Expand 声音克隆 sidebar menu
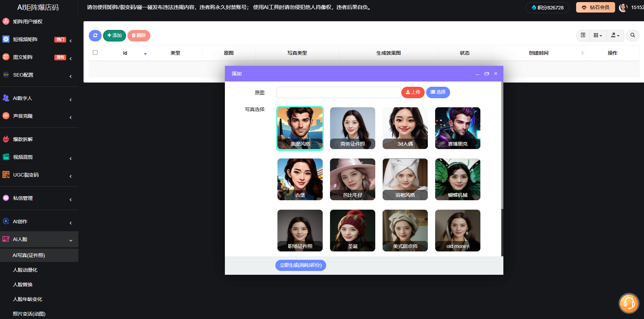The image size is (644, 319). (39, 116)
